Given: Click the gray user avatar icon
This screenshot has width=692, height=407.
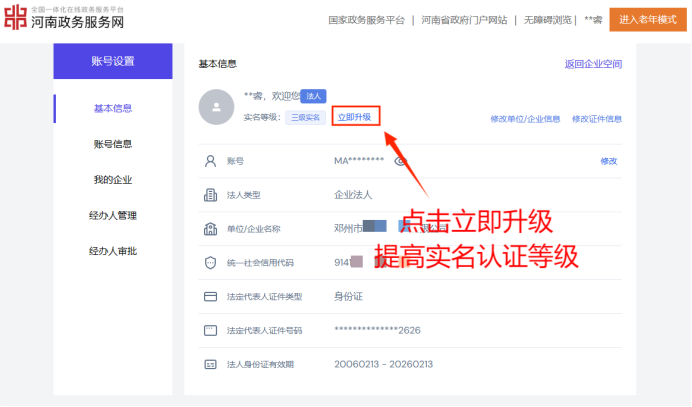Looking at the screenshot, I should point(217,106).
